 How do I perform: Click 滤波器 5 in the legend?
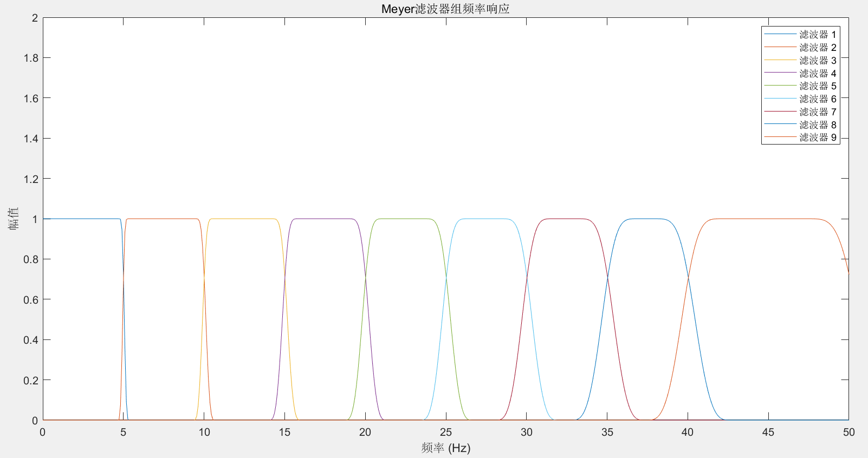coord(817,86)
